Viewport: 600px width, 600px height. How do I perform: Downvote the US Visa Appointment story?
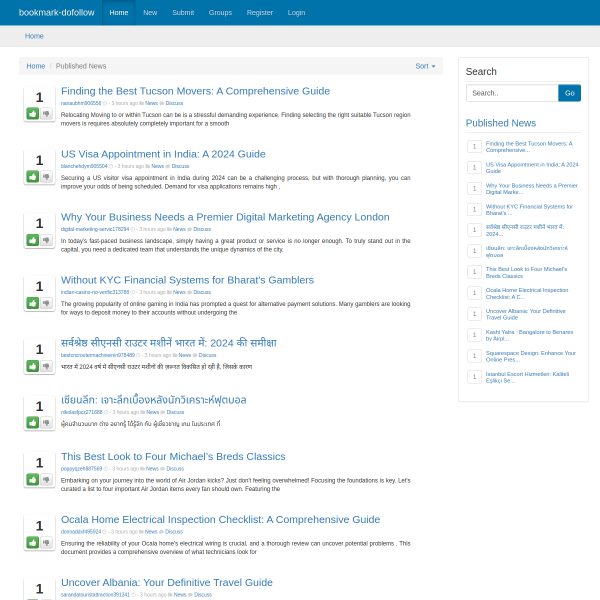coord(46,177)
